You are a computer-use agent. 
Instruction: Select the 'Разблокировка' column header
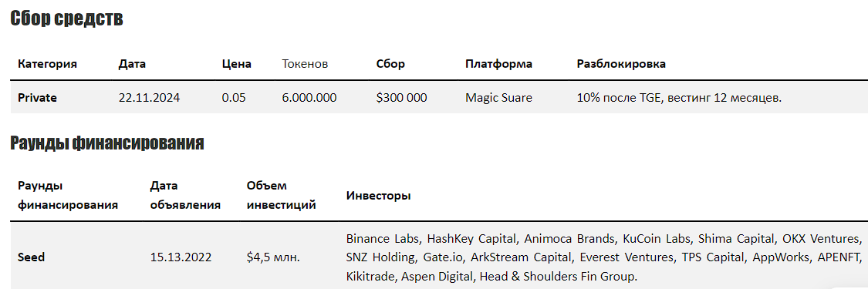click(621, 64)
